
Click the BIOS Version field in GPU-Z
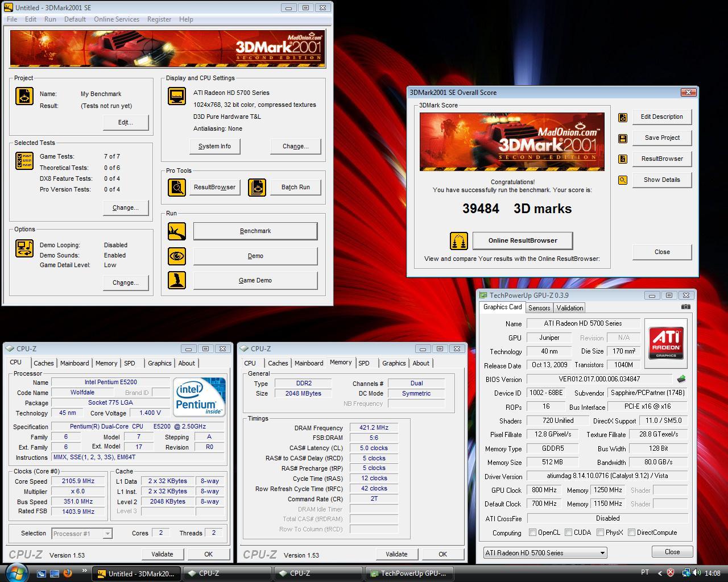pyautogui.click(x=599, y=379)
